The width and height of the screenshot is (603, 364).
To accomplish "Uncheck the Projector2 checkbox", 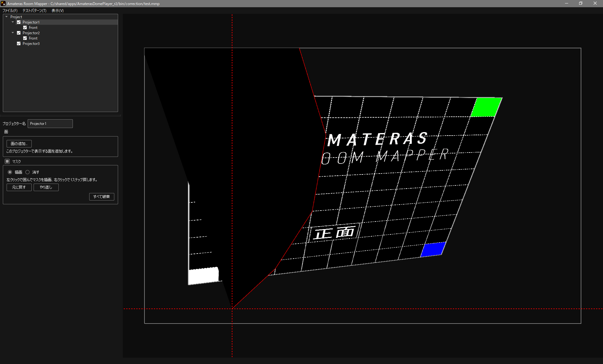I will coord(19,33).
